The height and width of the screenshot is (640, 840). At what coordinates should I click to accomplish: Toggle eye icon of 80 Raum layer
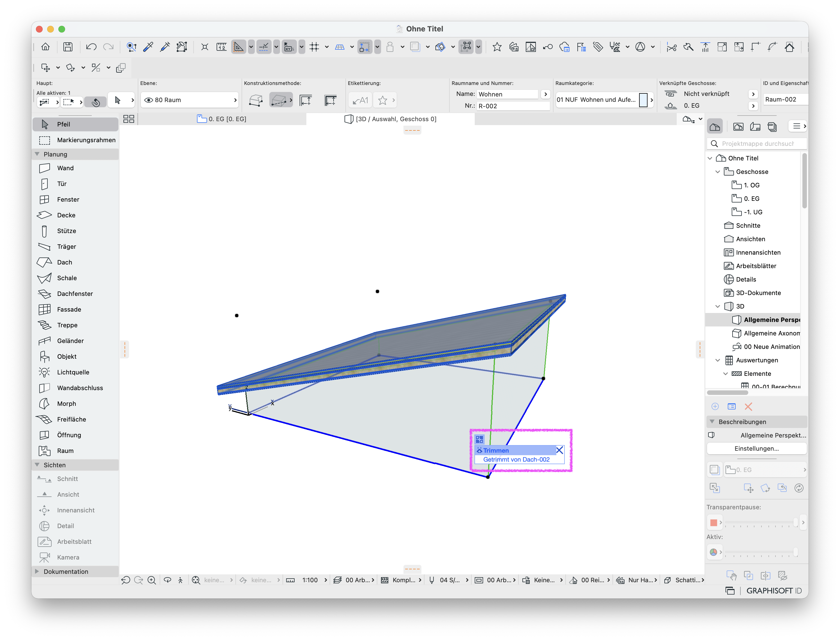pyautogui.click(x=149, y=100)
